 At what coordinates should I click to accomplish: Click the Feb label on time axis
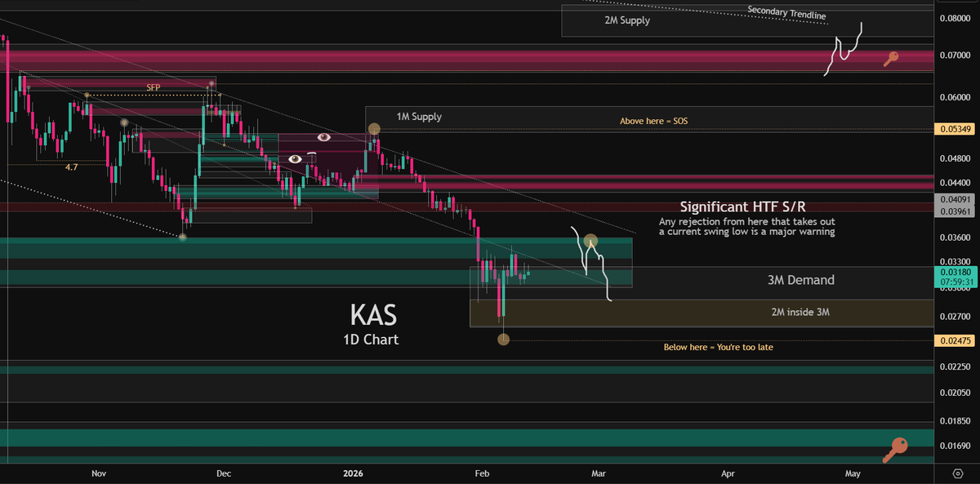pyautogui.click(x=481, y=473)
